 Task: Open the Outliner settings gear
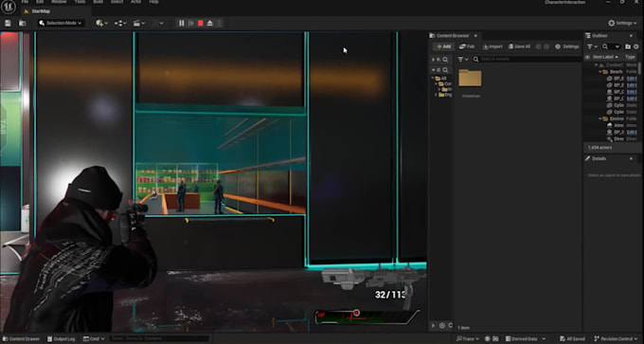click(636, 46)
